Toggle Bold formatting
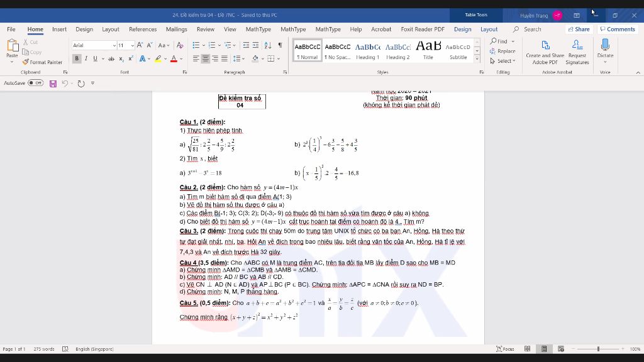 [x=77, y=58]
